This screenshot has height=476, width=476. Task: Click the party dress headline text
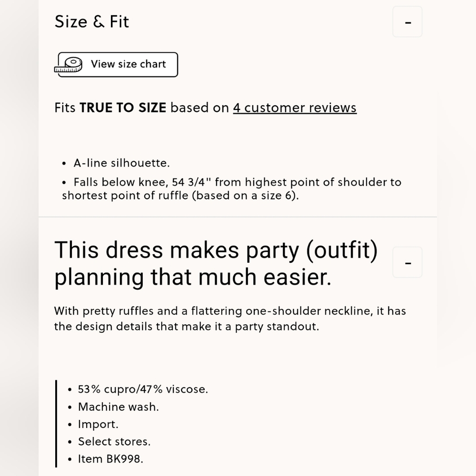click(217, 262)
